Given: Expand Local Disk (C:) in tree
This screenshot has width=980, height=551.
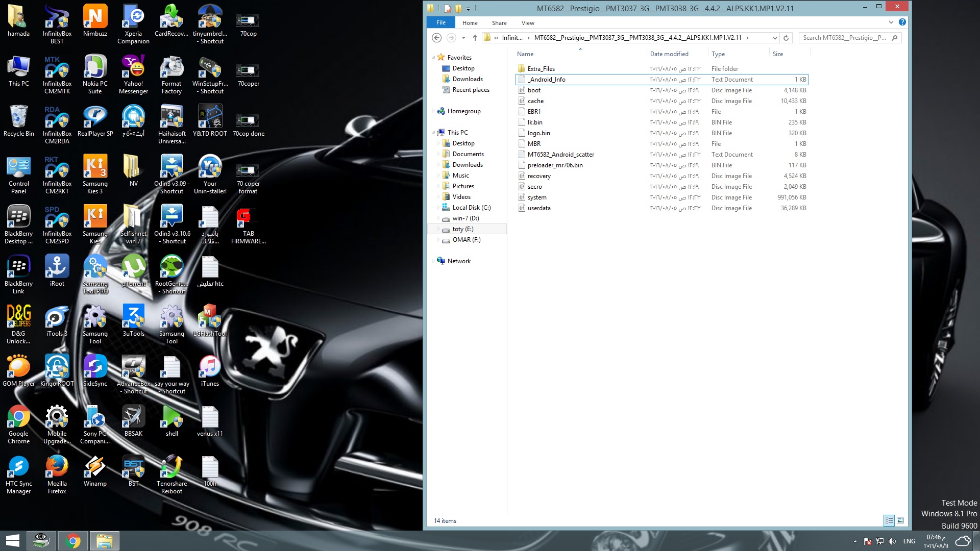Looking at the screenshot, I should pyautogui.click(x=438, y=208).
